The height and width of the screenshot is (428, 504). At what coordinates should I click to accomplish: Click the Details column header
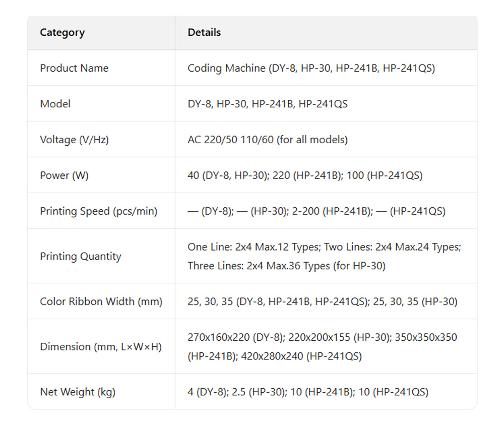pos(204,33)
